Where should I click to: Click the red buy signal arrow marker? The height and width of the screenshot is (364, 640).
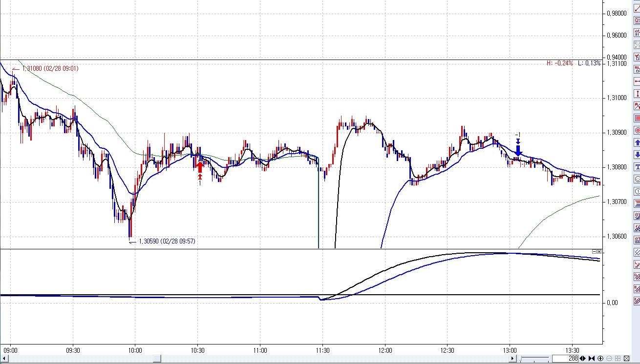click(199, 167)
